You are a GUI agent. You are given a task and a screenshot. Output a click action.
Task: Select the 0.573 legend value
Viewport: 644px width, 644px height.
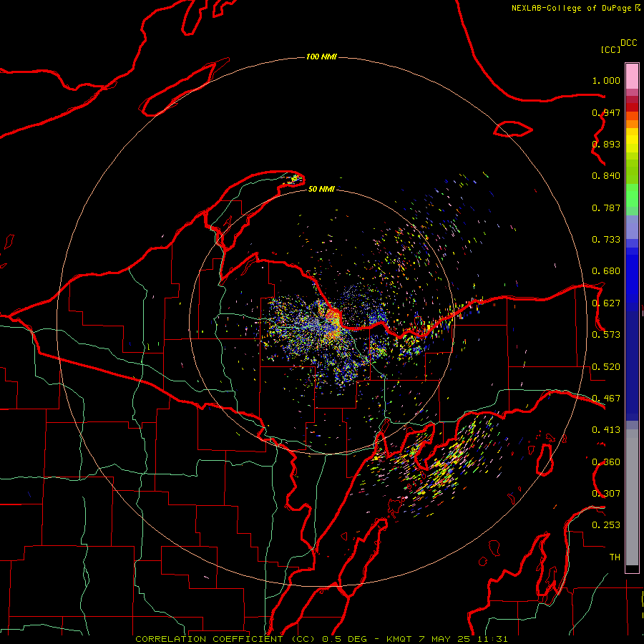pos(606,335)
